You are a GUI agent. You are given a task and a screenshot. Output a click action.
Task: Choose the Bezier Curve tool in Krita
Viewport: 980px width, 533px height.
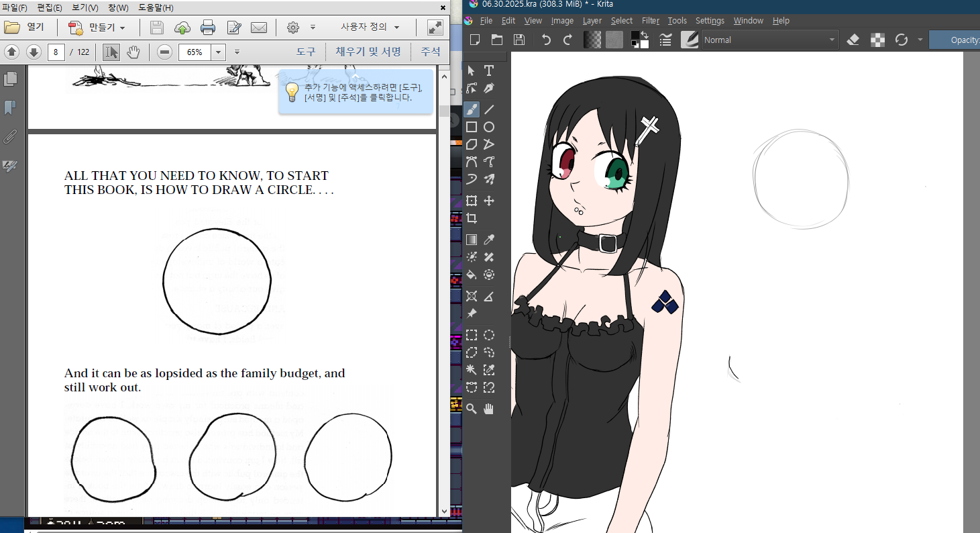click(x=472, y=162)
